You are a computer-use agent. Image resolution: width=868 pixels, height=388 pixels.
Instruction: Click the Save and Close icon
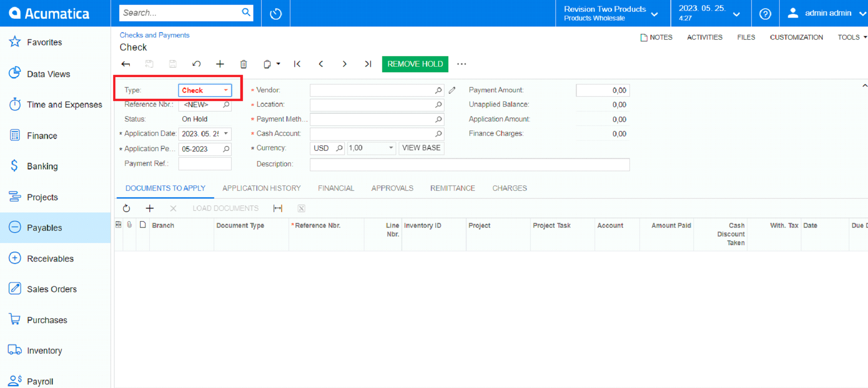pyautogui.click(x=149, y=64)
